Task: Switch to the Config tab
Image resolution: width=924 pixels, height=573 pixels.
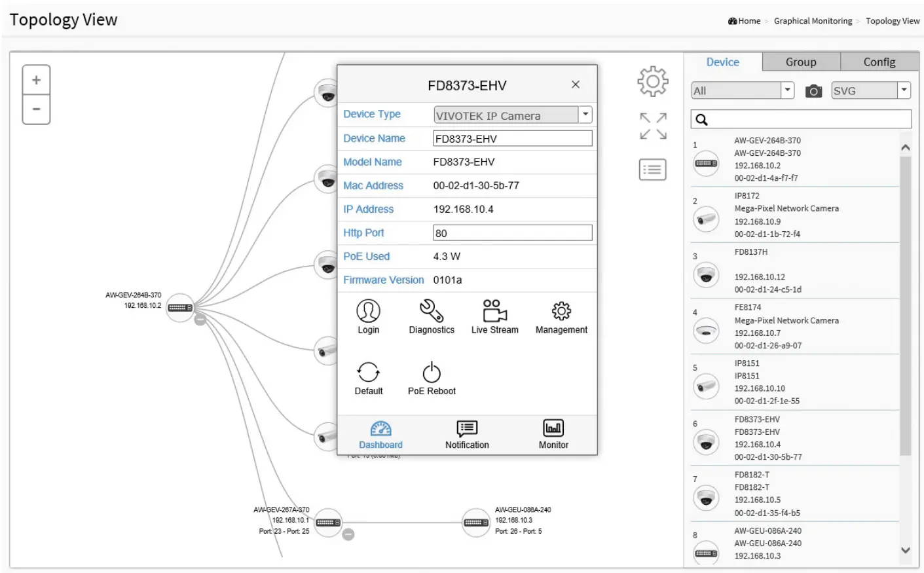Action: pos(879,62)
